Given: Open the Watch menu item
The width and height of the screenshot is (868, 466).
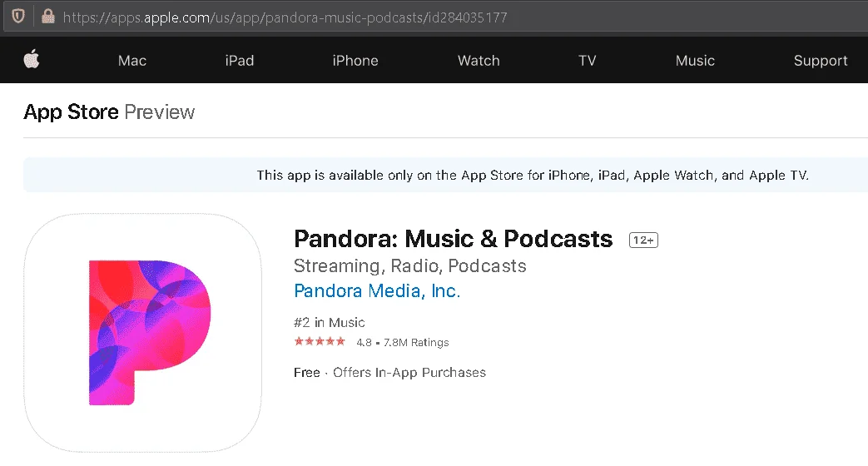Looking at the screenshot, I should [x=479, y=60].
